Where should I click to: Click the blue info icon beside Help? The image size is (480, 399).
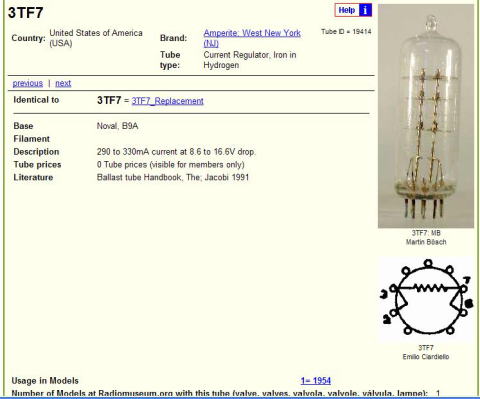[365, 10]
